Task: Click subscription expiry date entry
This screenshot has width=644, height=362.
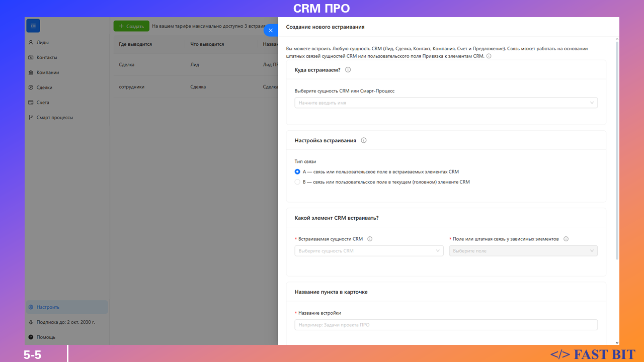Action: 67,322
